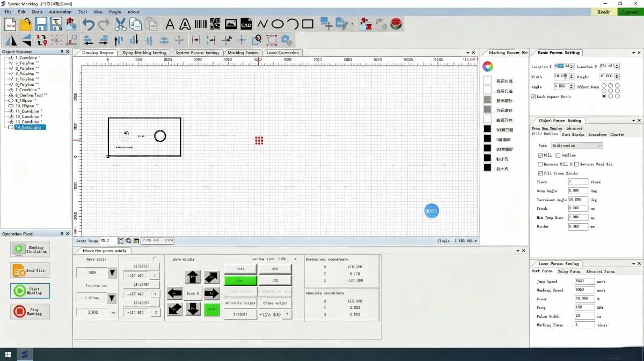This screenshot has height=361, width=644.
Task: Toggle checkbox above Z1 button
Action: tap(156, 259)
